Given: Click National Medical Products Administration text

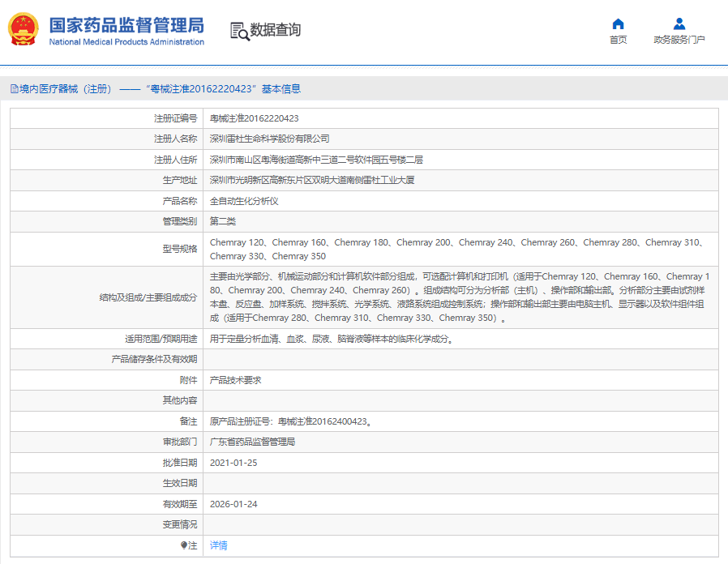Looking at the screenshot, I should coord(126,42).
